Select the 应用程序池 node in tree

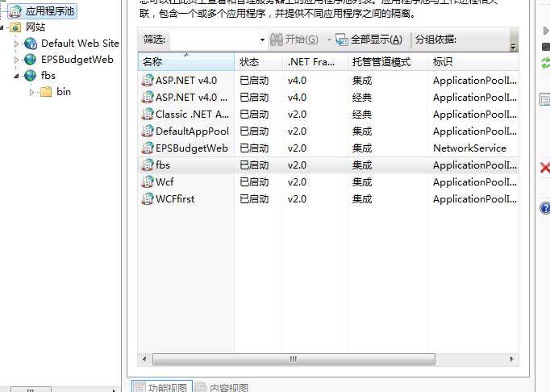click(x=42, y=11)
